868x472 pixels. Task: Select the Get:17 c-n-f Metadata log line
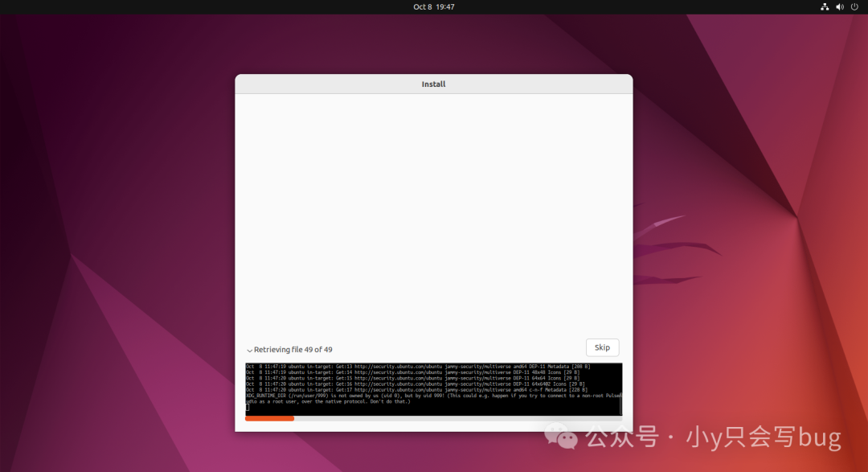pyautogui.click(x=418, y=390)
